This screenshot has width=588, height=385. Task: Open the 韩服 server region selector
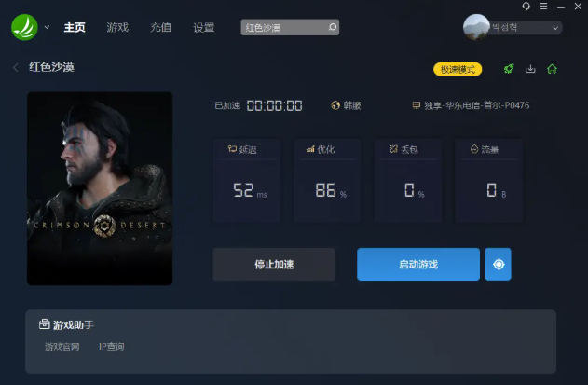[346, 105]
